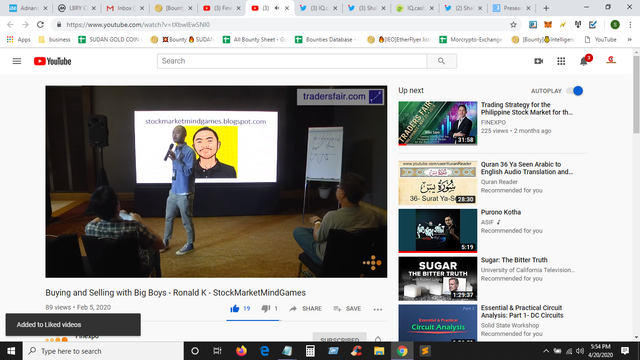Image resolution: width=640 pixels, height=360 pixels.
Task: Open the Windows action center icon
Action: coord(624,351)
